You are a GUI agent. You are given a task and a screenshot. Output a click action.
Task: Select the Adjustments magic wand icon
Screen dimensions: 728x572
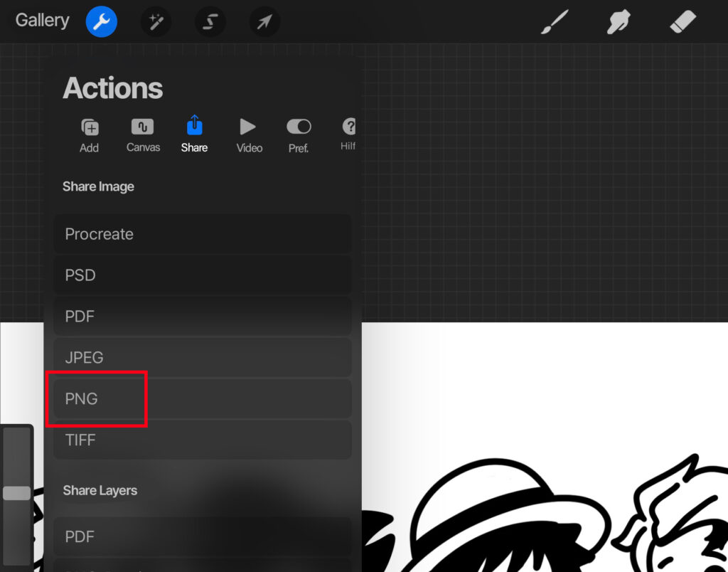[x=156, y=21]
